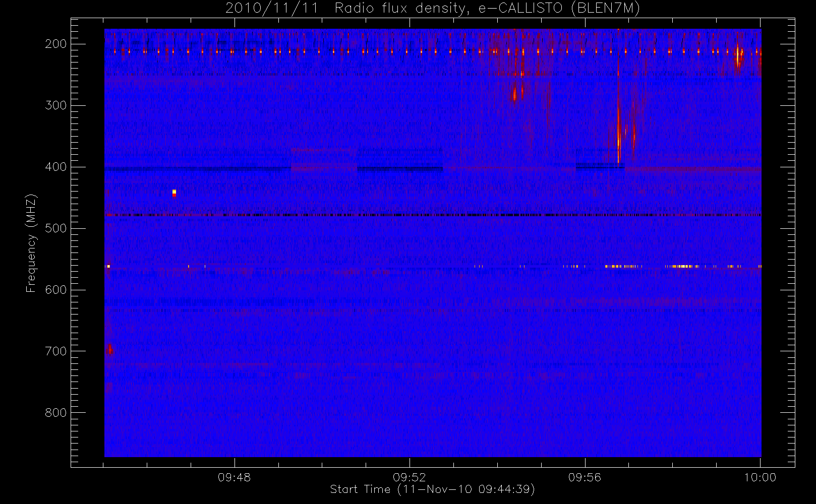
Task: Click the 600 frequency tick label
Action: tap(56, 290)
